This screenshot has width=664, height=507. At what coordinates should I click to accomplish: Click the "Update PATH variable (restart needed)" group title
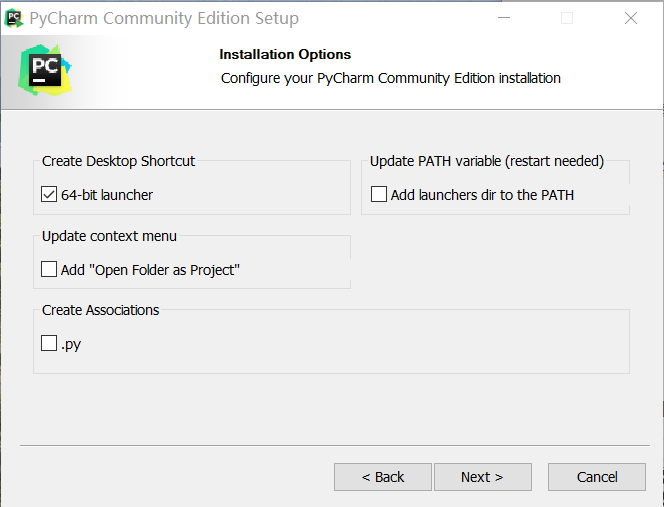pos(487,161)
